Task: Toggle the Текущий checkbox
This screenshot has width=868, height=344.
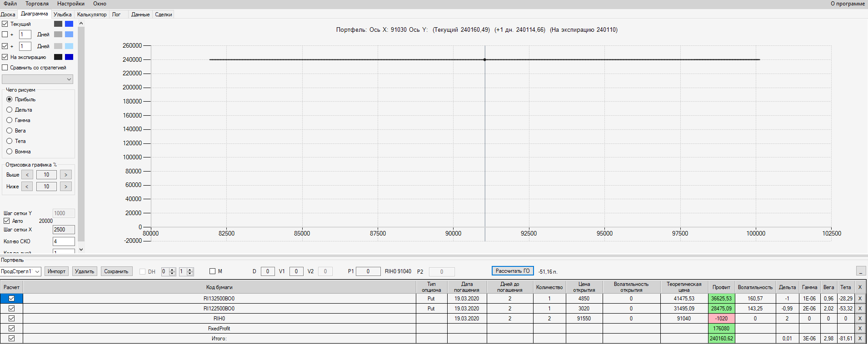Action: 5,24
